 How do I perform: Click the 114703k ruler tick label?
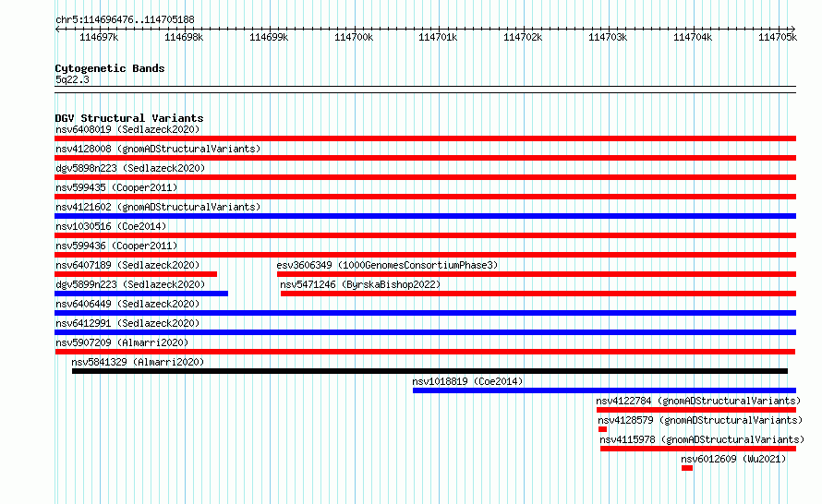(608, 37)
